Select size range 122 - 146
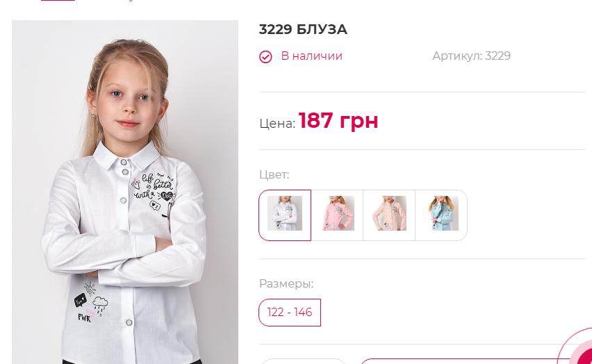This screenshot has height=364, width=592. click(290, 313)
